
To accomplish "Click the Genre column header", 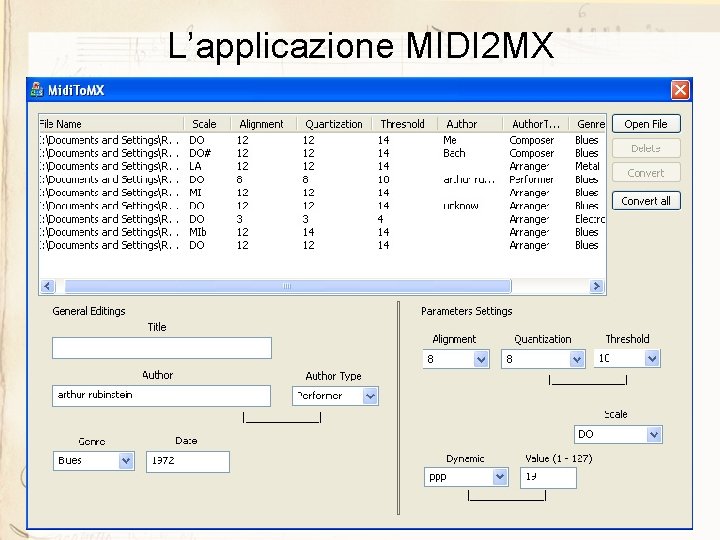I will (x=588, y=124).
